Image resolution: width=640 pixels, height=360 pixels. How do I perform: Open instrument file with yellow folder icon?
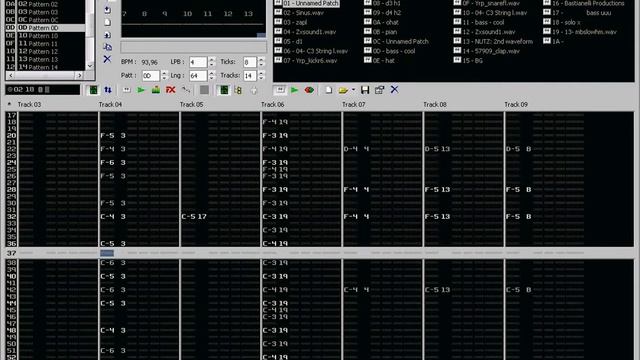point(343,89)
